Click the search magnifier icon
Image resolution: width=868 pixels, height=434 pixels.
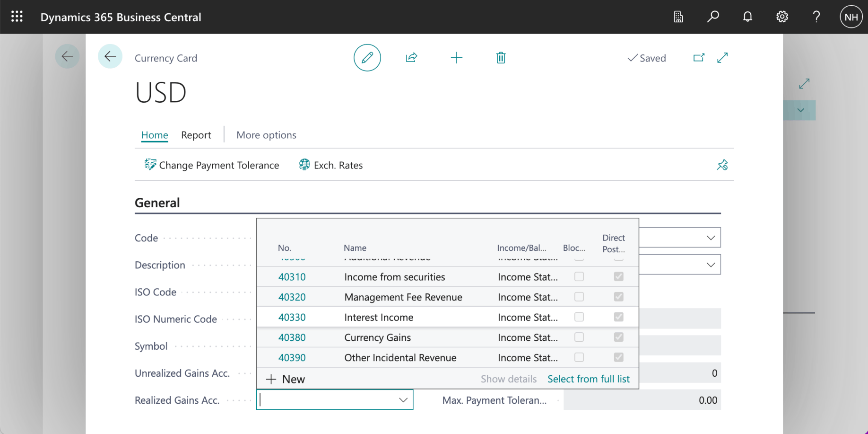pos(713,17)
